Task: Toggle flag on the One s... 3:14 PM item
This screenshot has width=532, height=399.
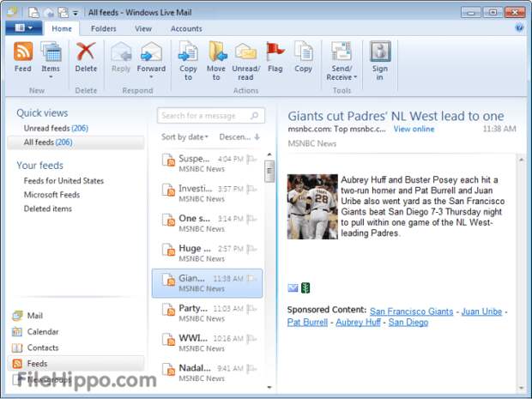Action: pos(251,219)
